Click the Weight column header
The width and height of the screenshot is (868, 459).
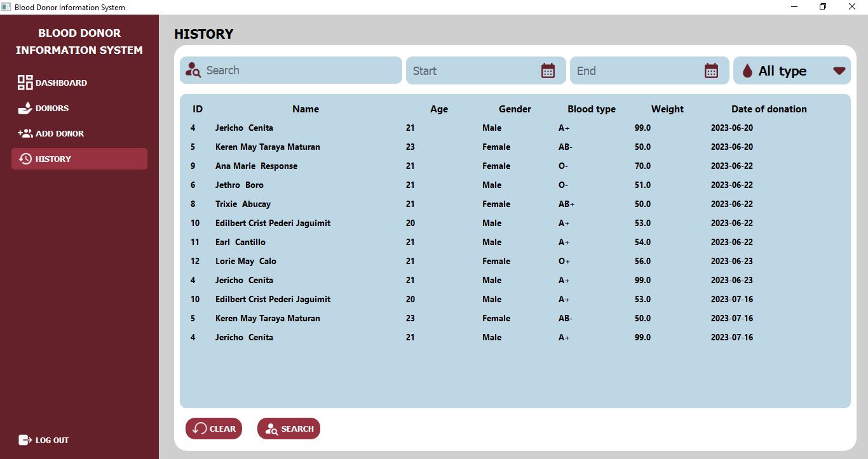667,109
